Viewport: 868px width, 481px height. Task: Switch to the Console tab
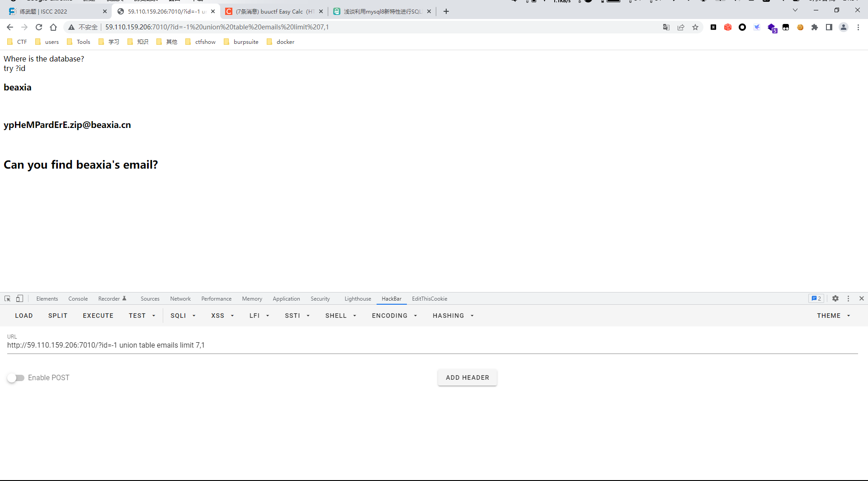[78, 299]
